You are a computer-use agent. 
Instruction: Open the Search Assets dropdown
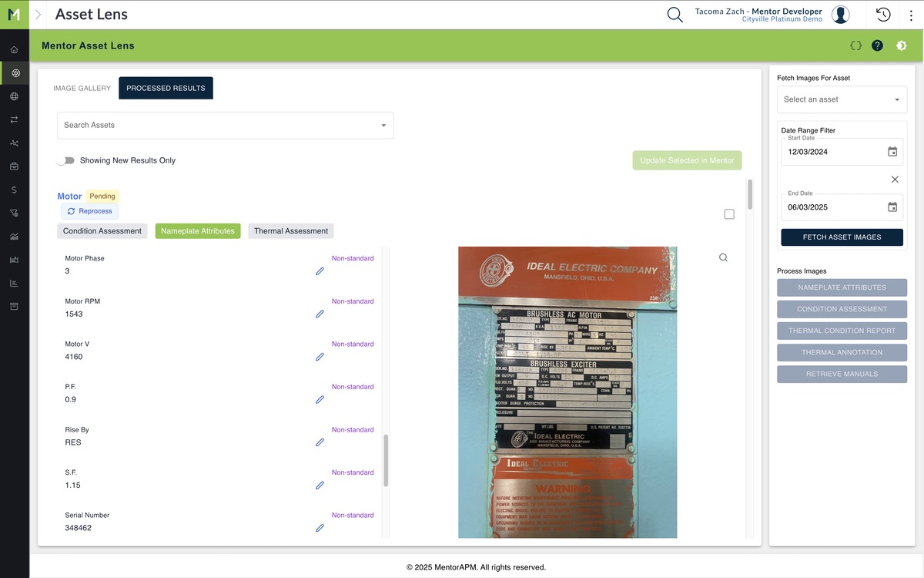[x=225, y=126]
